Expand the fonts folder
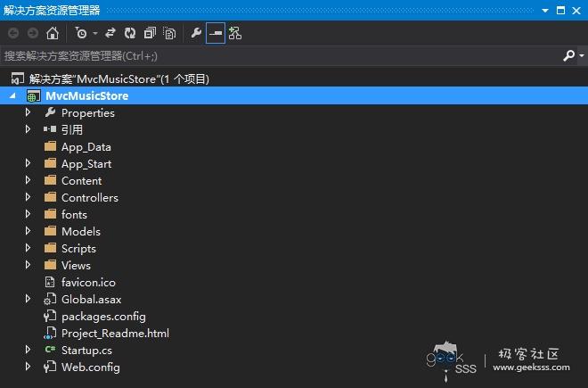 click(28, 214)
